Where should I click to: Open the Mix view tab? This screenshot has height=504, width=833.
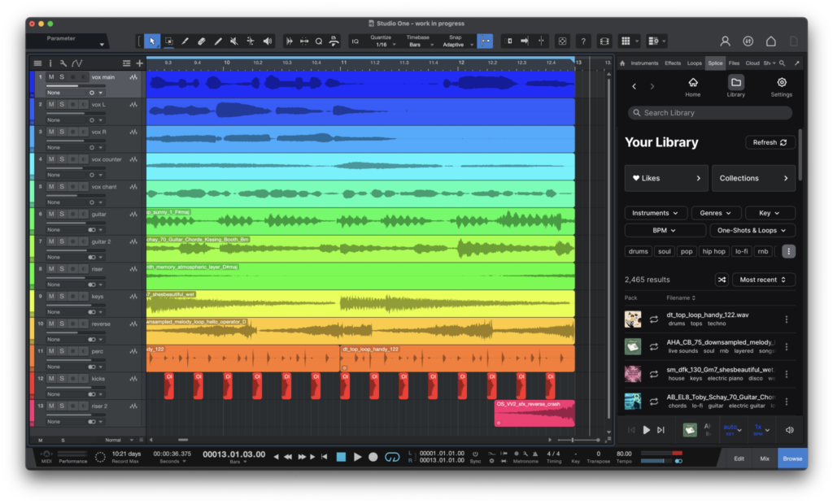pos(764,458)
